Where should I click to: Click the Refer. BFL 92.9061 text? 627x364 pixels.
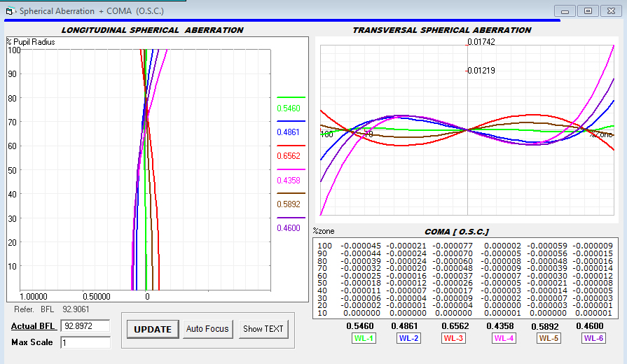click(52, 309)
